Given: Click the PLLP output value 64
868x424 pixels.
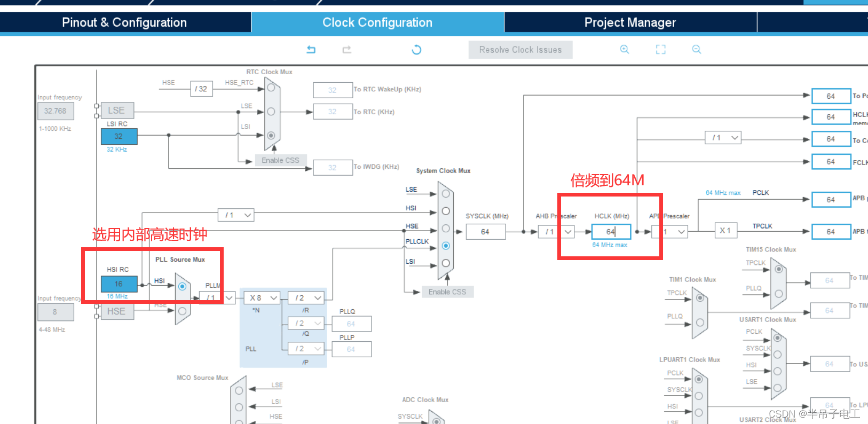Looking at the screenshot, I should coord(351,349).
